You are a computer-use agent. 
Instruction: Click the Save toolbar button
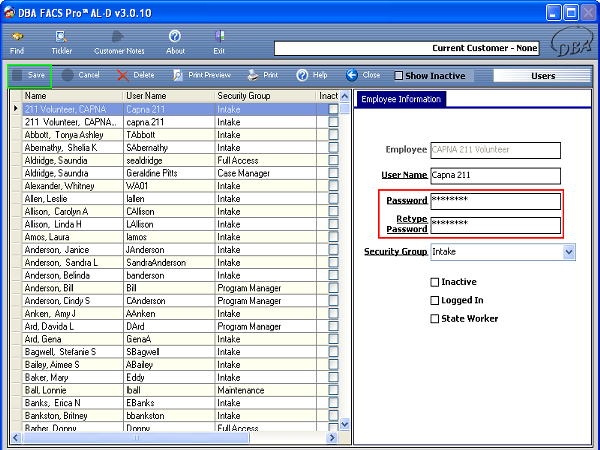(x=29, y=75)
